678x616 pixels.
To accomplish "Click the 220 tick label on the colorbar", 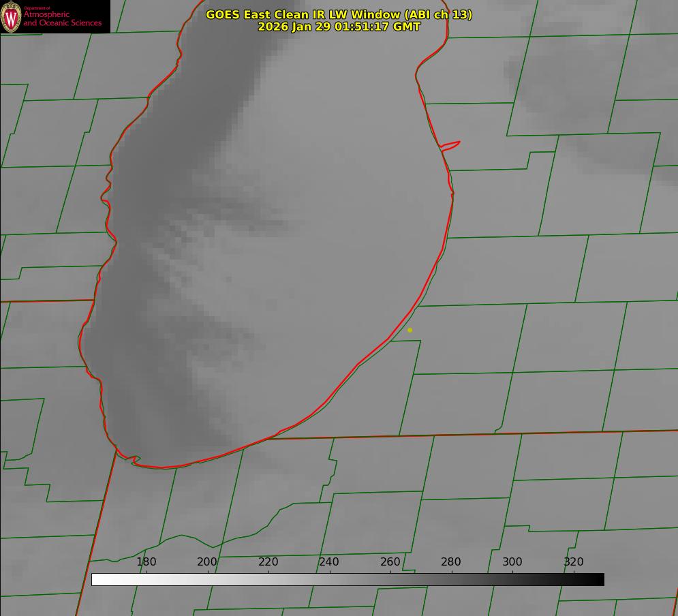I will pyautogui.click(x=268, y=561).
